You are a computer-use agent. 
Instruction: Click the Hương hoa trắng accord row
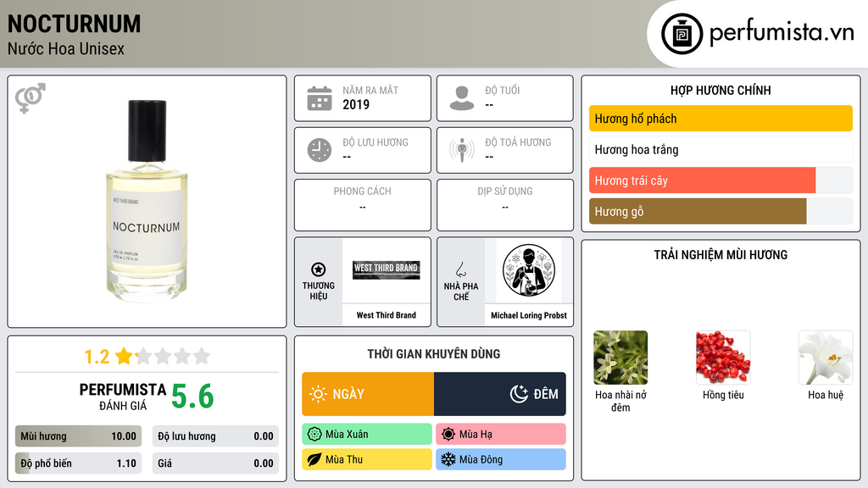point(721,149)
